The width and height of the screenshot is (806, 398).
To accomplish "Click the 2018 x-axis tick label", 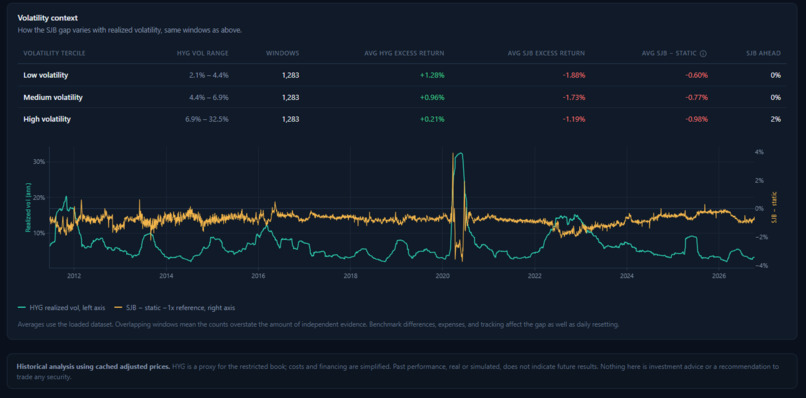I will tap(351, 276).
